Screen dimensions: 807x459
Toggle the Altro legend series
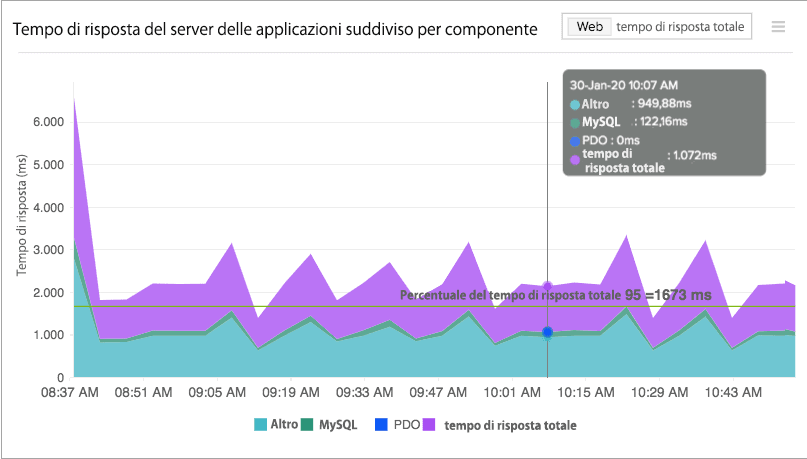point(276,425)
